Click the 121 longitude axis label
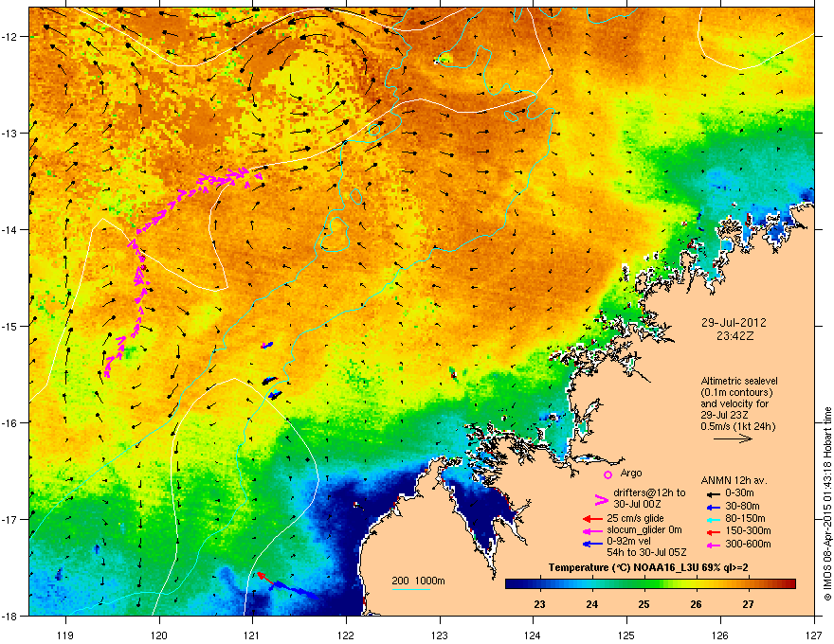834x644 pixels. [252, 635]
